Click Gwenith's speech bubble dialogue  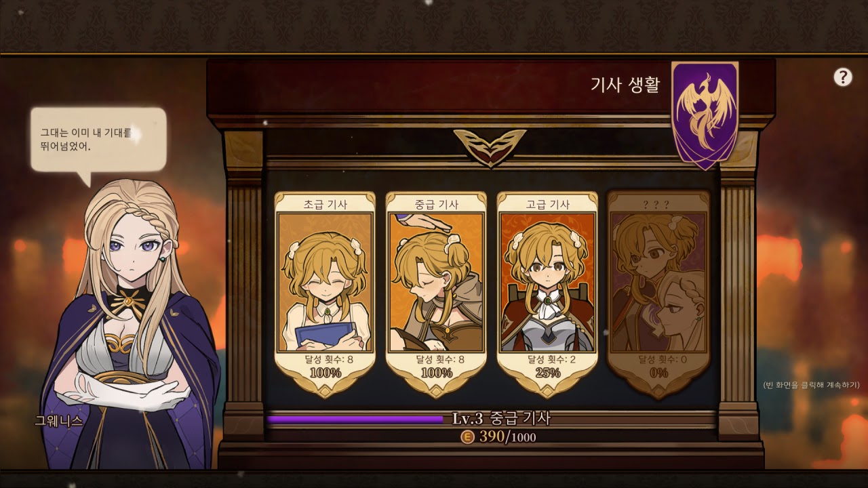pos(98,140)
